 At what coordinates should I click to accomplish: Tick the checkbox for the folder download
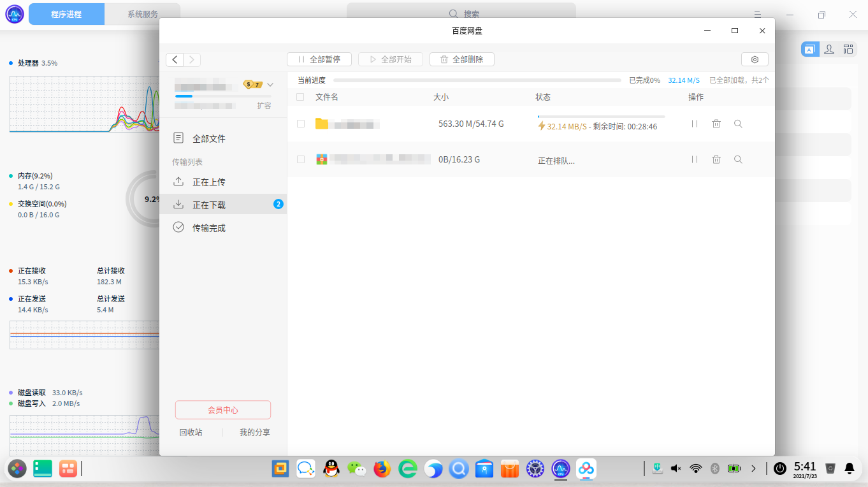301,124
